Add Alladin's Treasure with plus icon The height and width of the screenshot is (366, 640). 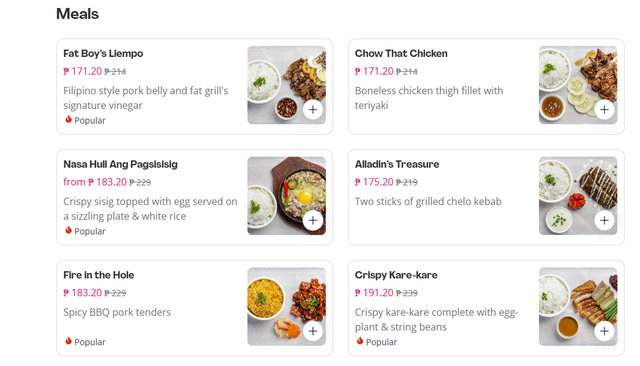pyautogui.click(x=604, y=220)
